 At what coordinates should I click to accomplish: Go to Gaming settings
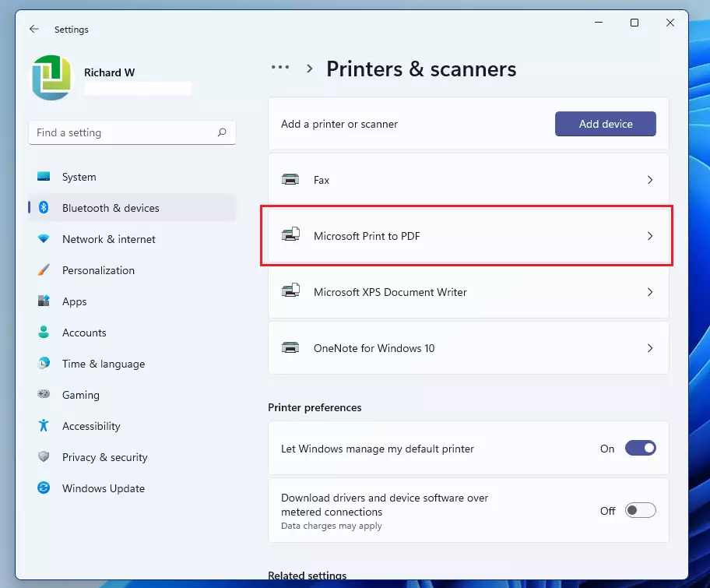coord(132,395)
